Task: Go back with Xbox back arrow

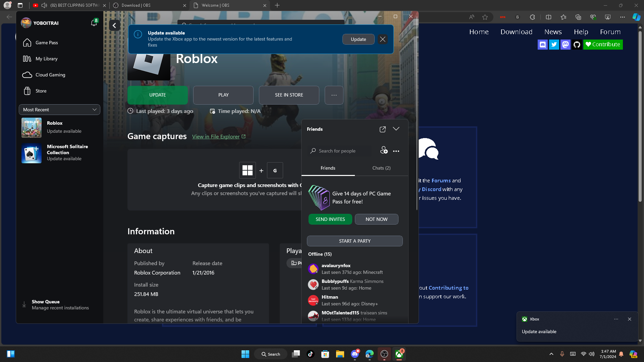Action: [x=114, y=25]
